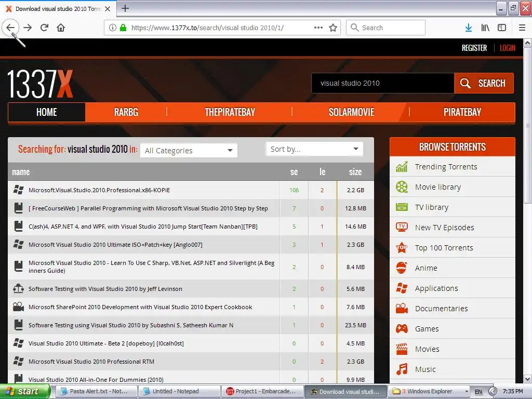Viewport: 532px width, 399px height.
Task: Click the green padlock in address bar
Action: coord(123,28)
